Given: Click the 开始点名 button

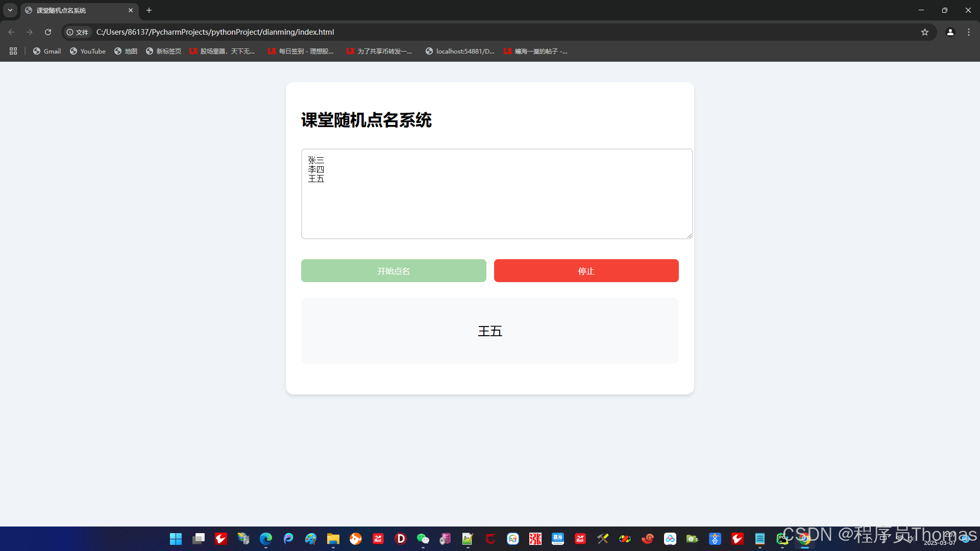Looking at the screenshot, I should tap(393, 271).
